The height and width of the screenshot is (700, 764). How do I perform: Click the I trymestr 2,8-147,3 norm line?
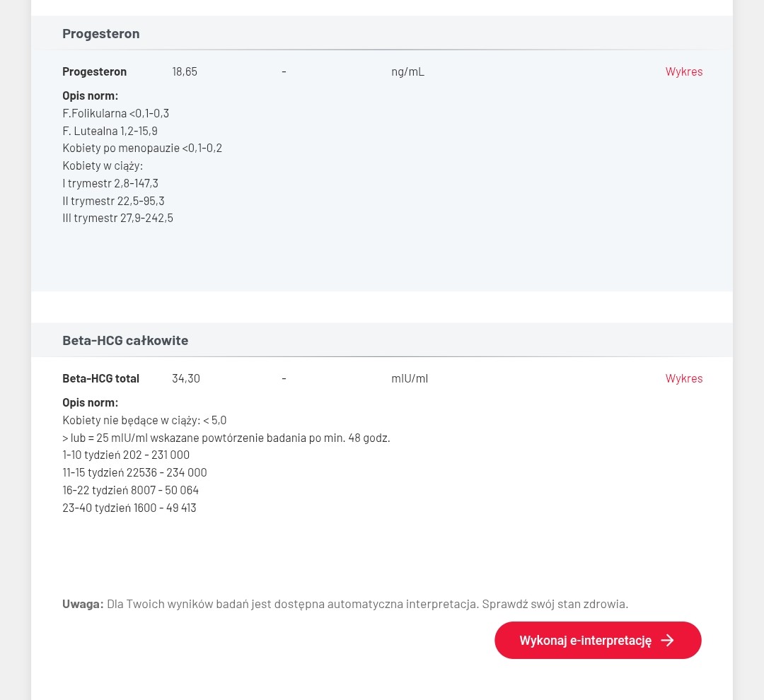click(x=110, y=183)
